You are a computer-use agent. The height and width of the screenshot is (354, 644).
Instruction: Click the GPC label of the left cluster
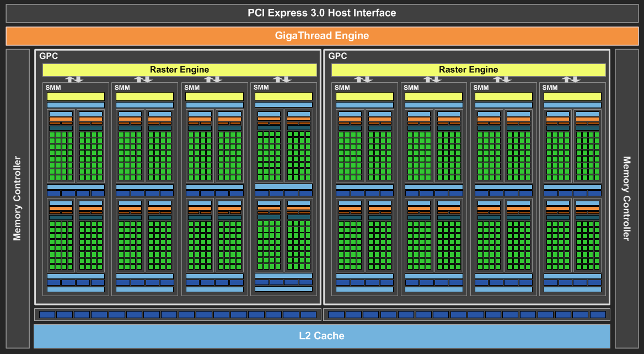(x=49, y=56)
